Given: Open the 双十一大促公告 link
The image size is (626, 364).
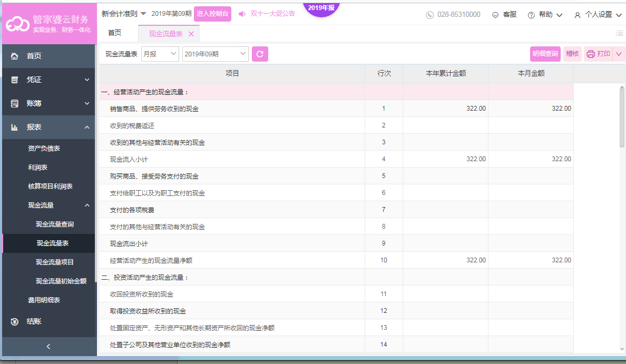Looking at the screenshot, I should (272, 14).
